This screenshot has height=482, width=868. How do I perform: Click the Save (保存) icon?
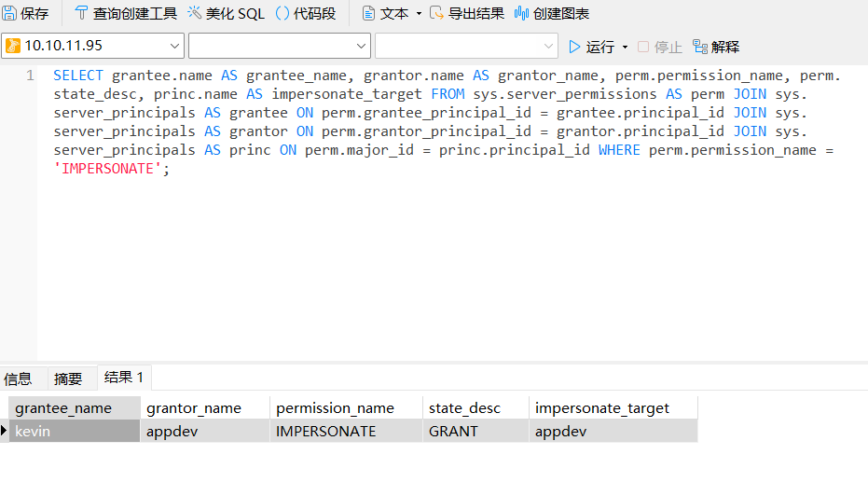(10, 13)
